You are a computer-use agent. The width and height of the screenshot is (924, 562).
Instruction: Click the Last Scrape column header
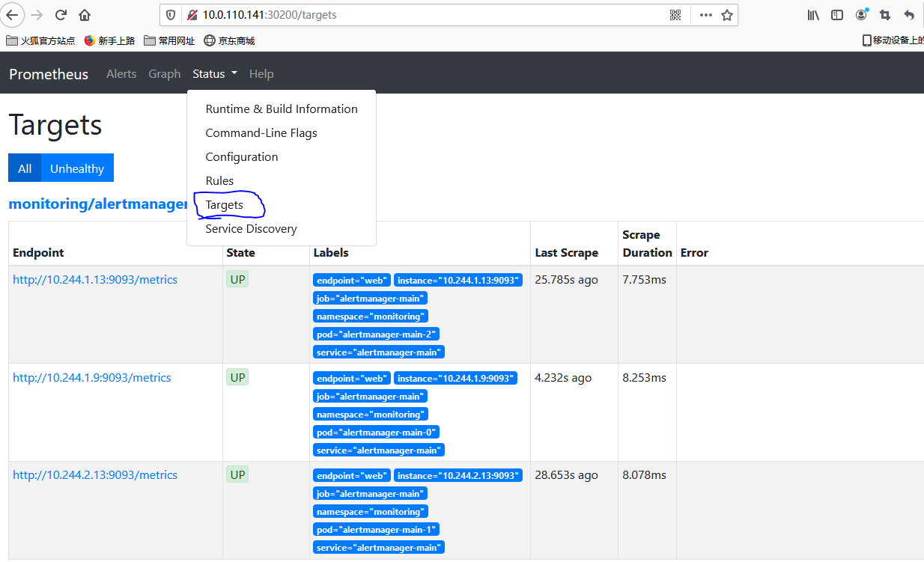[567, 253]
